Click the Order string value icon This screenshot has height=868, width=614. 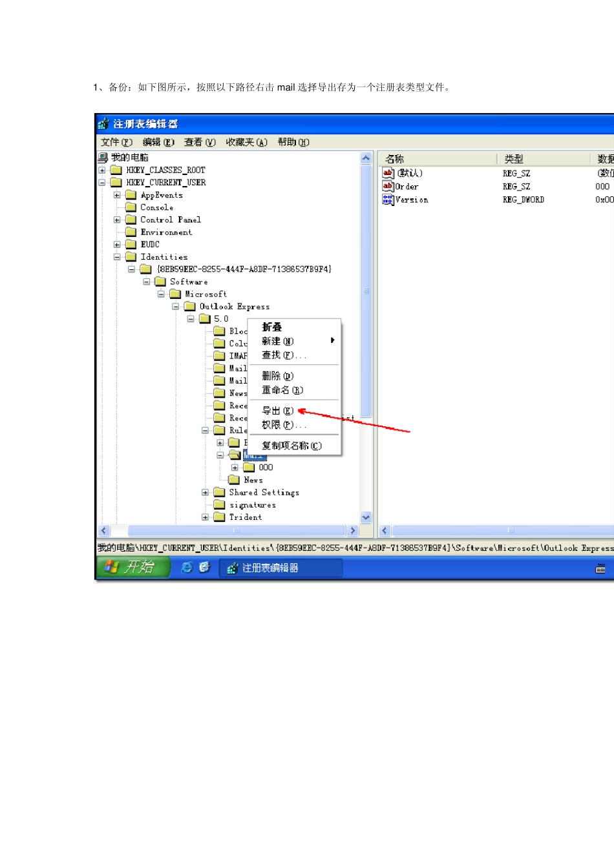click(x=388, y=186)
